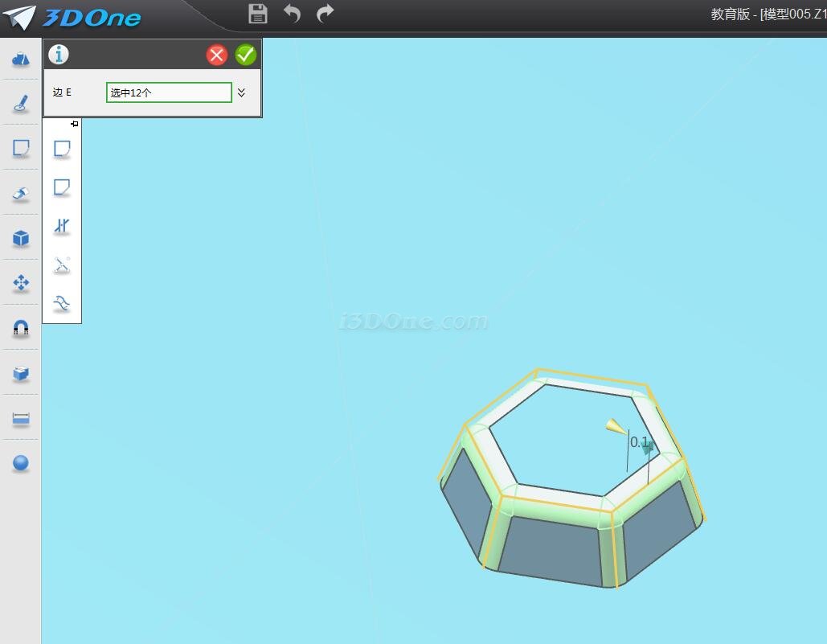Open the feature modeling tool in sidebar
The height and width of the screenshot is (644, 827).
(21, 148)
